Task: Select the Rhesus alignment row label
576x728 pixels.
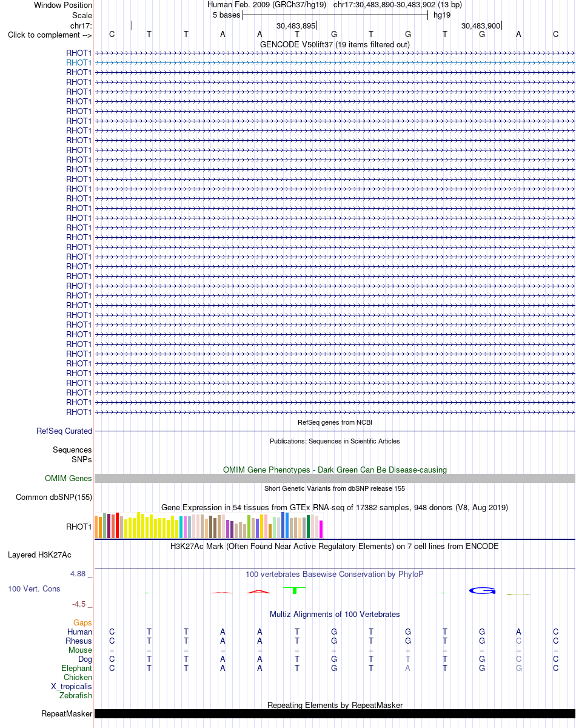Action: (79, 641)
